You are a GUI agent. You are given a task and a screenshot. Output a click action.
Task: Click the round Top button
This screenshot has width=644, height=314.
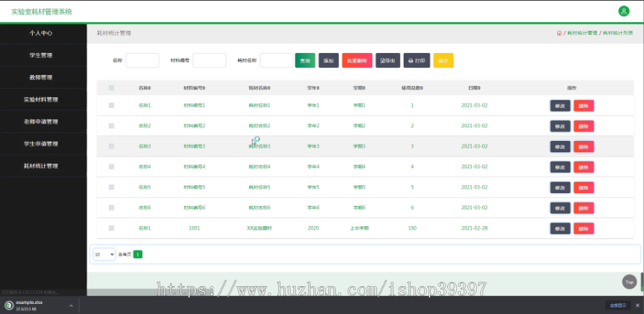click(x=629, y=282)
